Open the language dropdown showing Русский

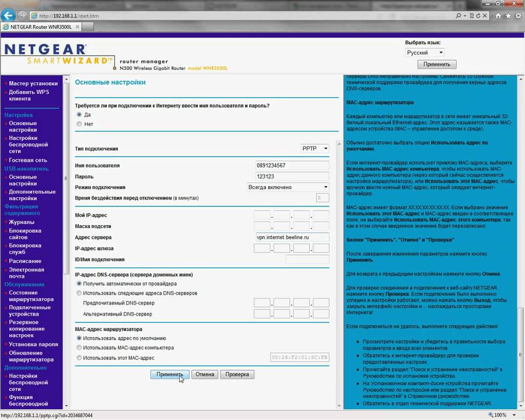[x=425, y=52]
